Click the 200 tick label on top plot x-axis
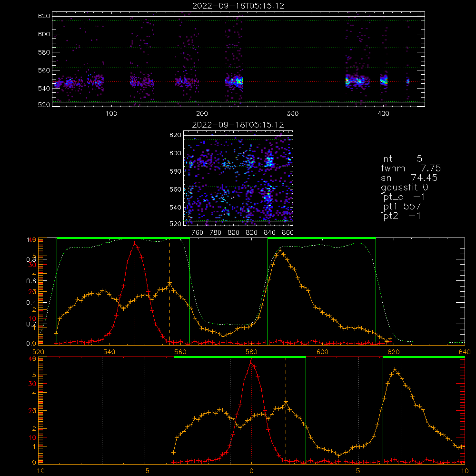The image size is (476, 476). tap(202, 113)
